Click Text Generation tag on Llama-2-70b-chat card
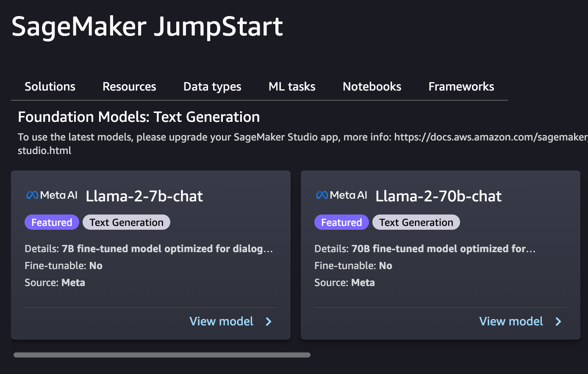This screenshot has width=588, height=374. [416, 223]
